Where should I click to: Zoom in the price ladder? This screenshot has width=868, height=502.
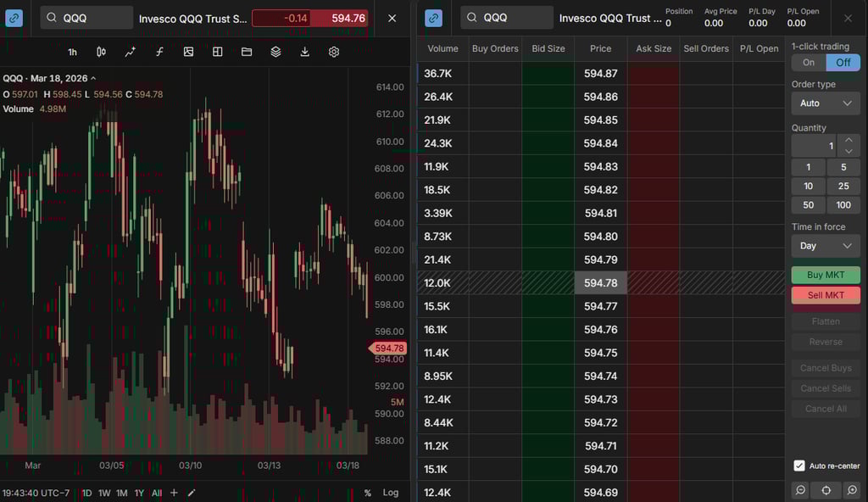point(852,490)
